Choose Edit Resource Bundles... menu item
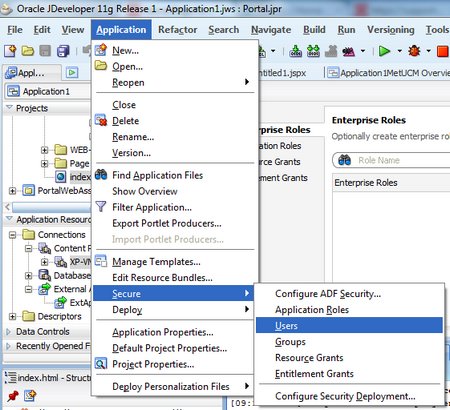The width and height of the screenshot is (450, 410). 173,278
